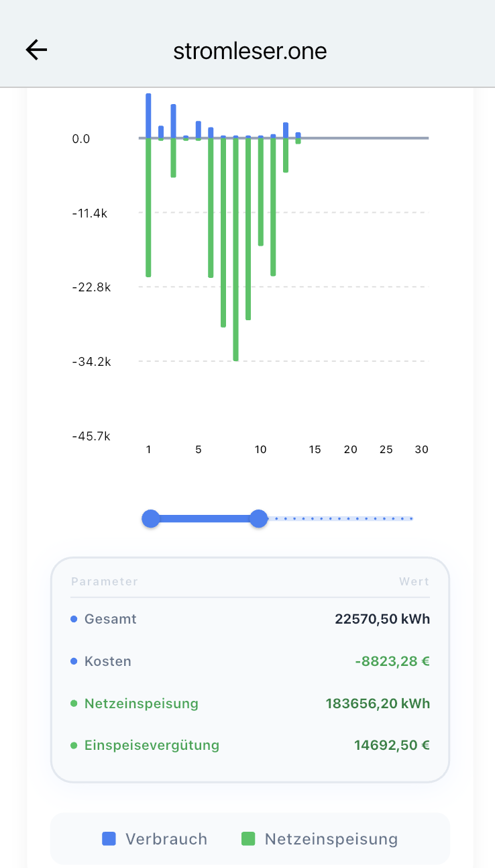Click the 183656,20 kWh value
Screen dimensions: 495x868
(x=378, y=704)
